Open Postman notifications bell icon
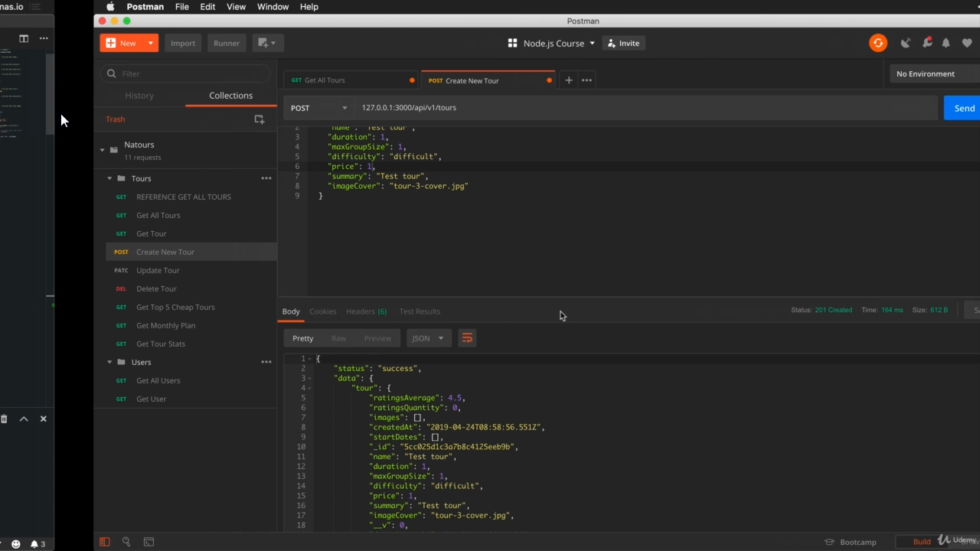Image resolution: width=980 pixels, height=551 pixels. click(946, 43)
